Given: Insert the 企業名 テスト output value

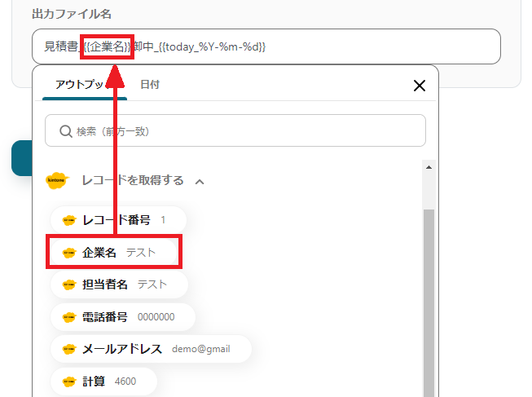Looking at the screenshot, I should pyautogui.click(x=114, y=253).
